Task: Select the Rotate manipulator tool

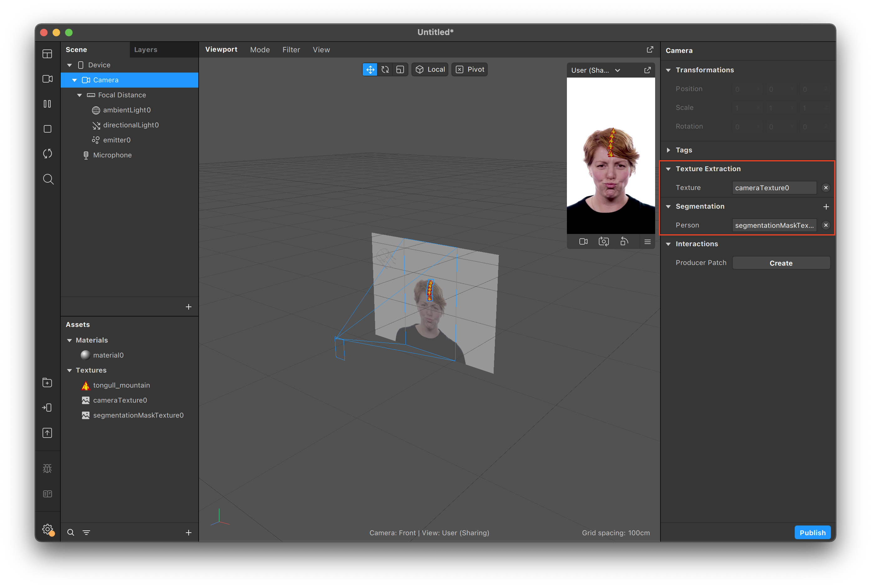Action: pos(385,70)
